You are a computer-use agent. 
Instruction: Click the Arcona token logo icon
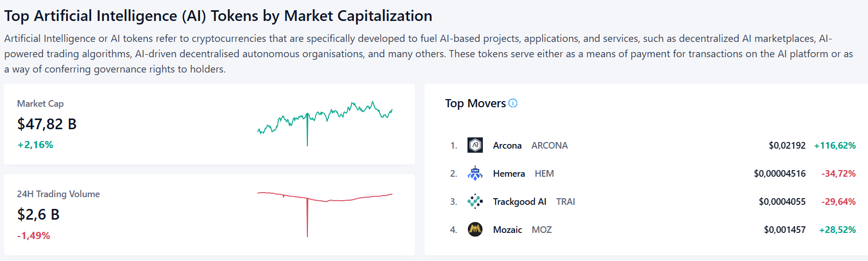click(x=475, y=146)
